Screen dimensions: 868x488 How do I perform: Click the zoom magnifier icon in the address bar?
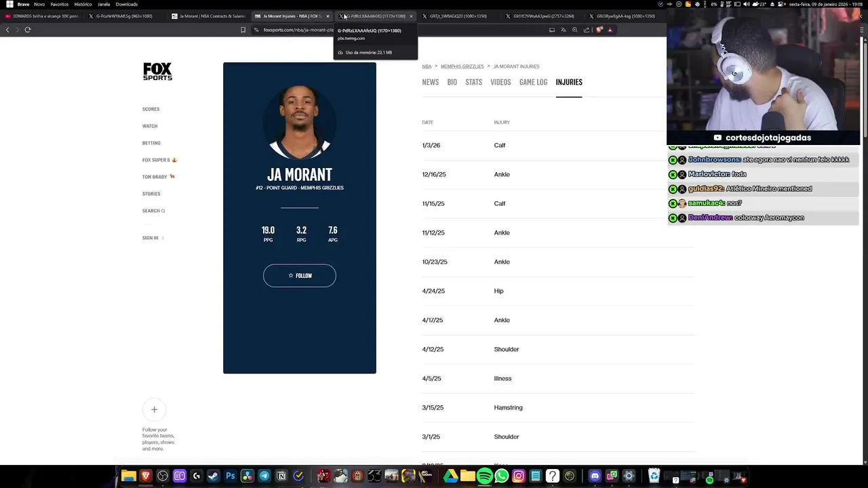tap(575, 30)
